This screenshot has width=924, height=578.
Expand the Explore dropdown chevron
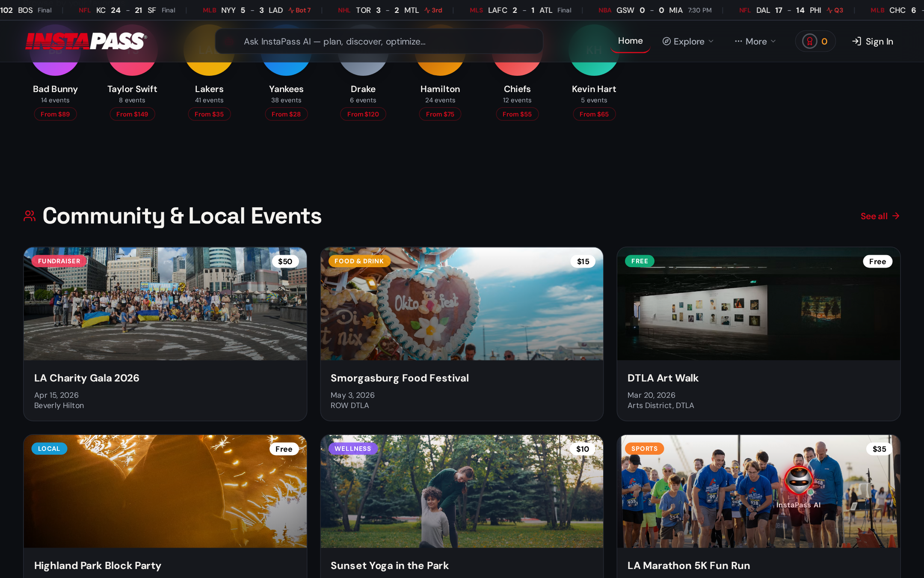point(711,41)
